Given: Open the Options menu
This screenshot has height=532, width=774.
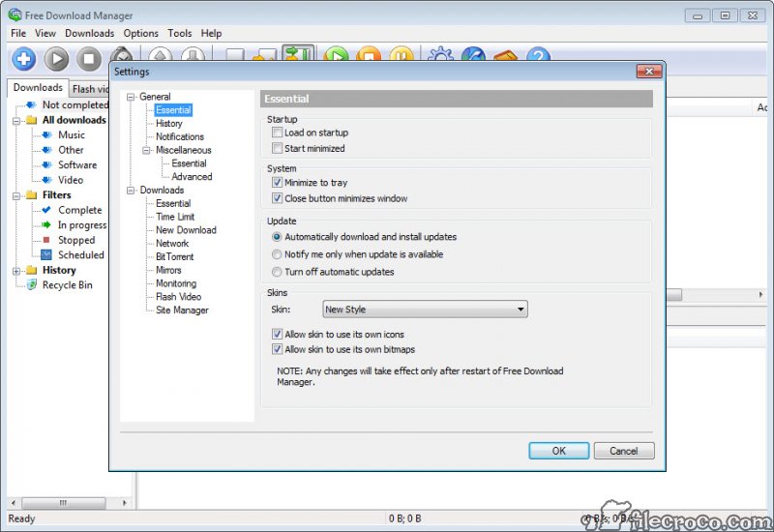Looking at the screenshot, I should pos(140,33).
